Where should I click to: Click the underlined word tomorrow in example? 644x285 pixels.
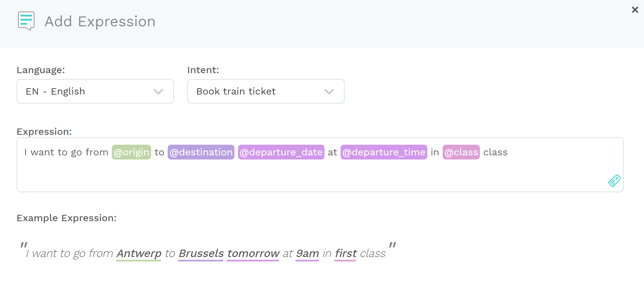point(253,254)
